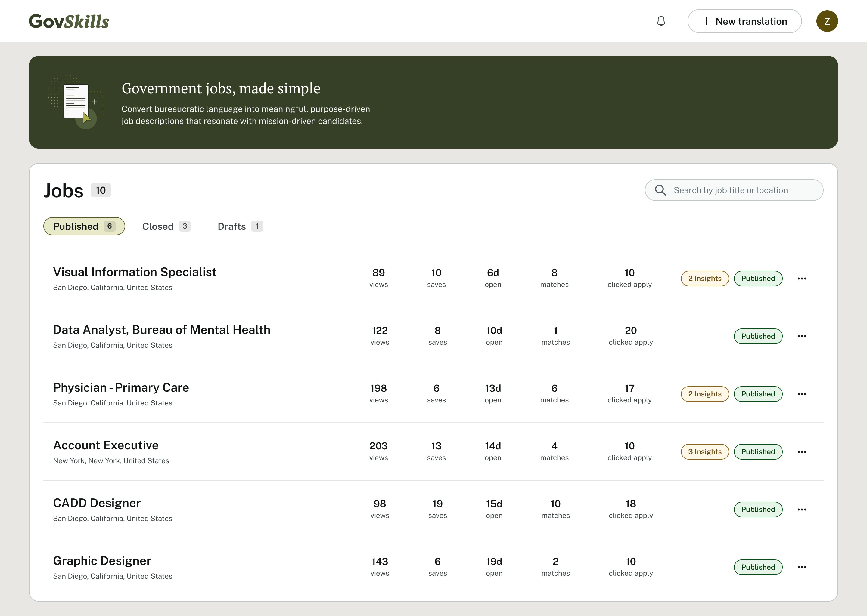Open the search magnifier icon

coord(660,190)
